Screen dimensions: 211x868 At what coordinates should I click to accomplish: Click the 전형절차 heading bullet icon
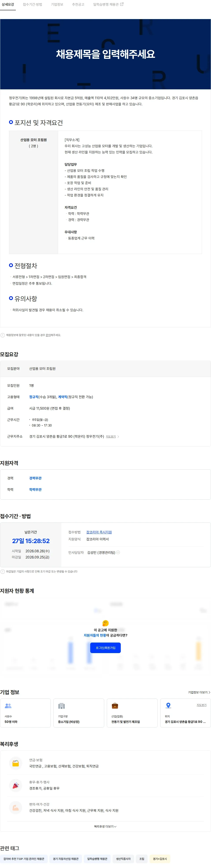point(11,265)
